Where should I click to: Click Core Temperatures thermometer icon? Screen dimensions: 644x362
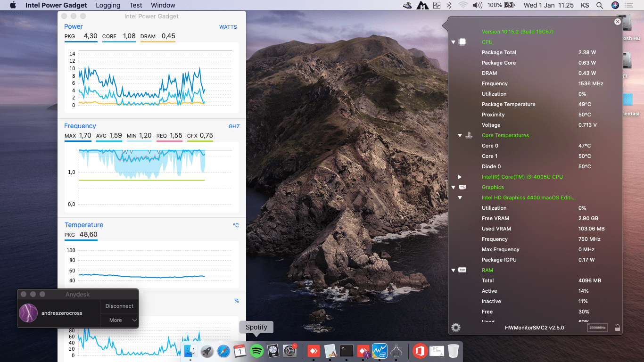[x=469, y=135]
